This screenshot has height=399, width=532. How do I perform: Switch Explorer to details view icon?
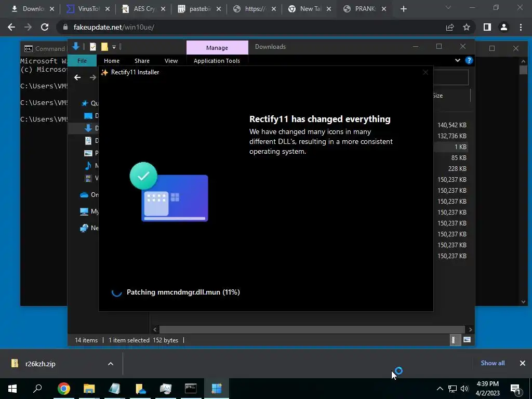point(454,340)
